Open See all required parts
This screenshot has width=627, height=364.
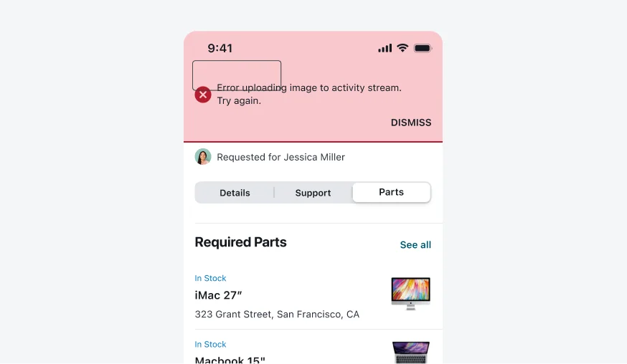pyautogui.click(x=415, y=245)
